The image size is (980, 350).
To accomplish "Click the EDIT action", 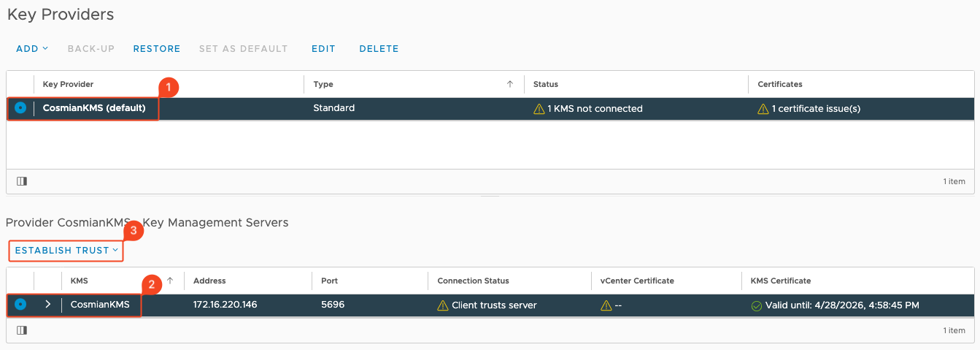I will pos(323,49).
